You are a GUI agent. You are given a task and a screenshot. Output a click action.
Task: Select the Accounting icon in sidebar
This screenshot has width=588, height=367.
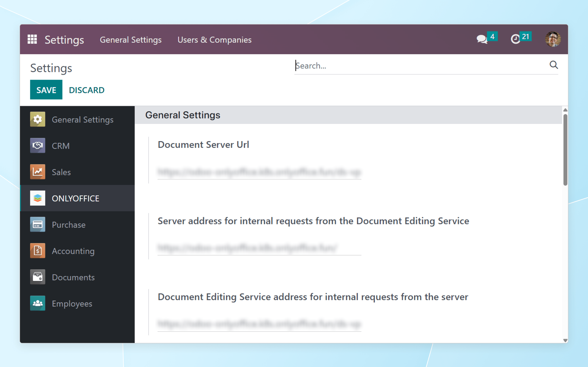click(38, 251)
